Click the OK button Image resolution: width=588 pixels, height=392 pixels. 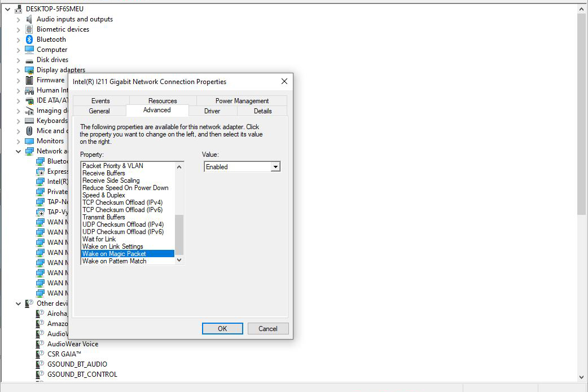(x=222, y=328)
